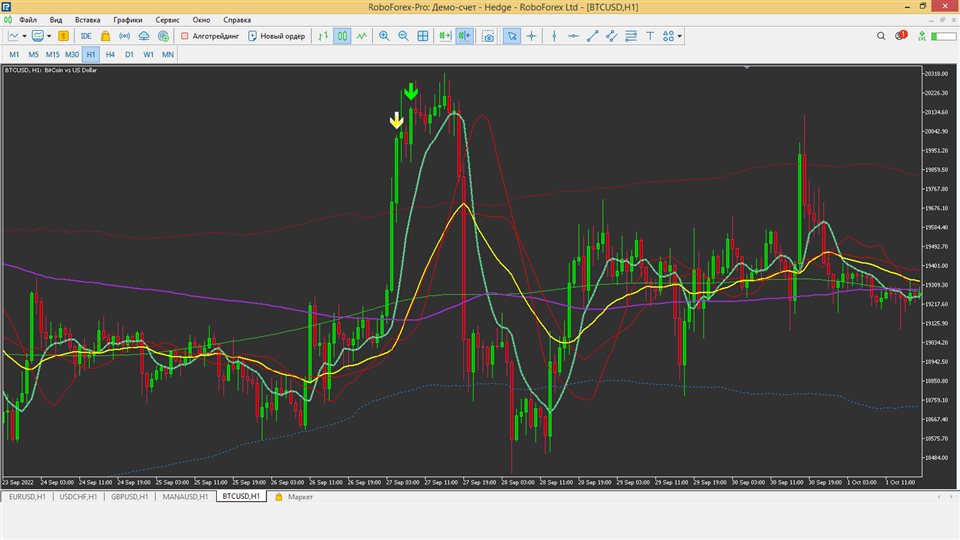Switch to the MANAUSD,H1 chart tab
Screen dimensions: 960x540
coord(185,497)
